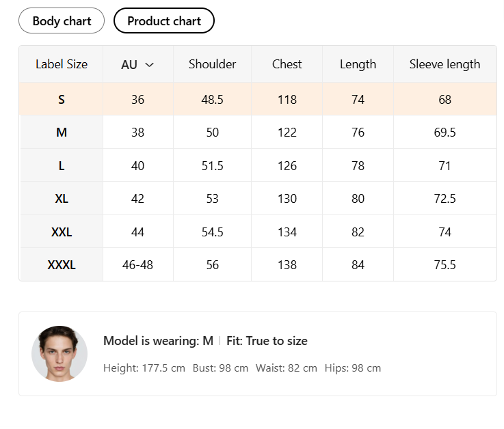Click the 46-48 AU size cell
504x429 pixels.
pyautogui.click(x=137, y=265)
